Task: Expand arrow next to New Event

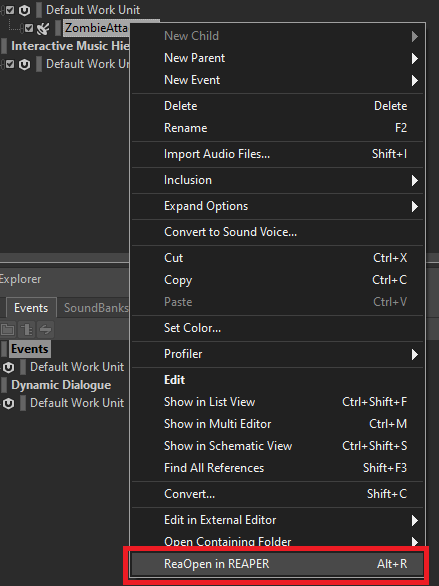Action: tap(414, 80)
